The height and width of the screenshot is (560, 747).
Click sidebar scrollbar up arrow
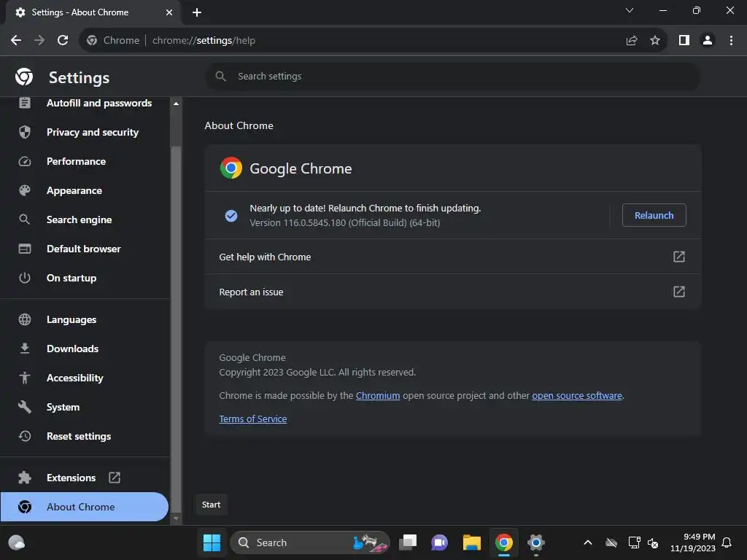(177, 104)
